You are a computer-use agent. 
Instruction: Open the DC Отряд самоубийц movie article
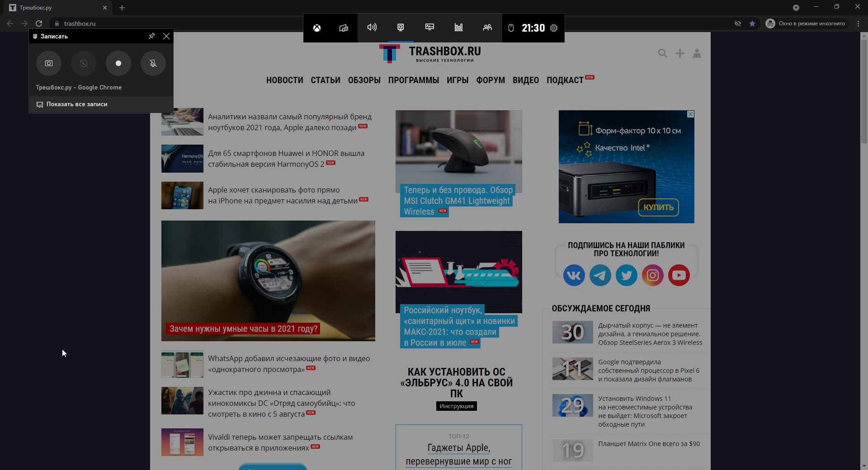(x=282, y=403)
